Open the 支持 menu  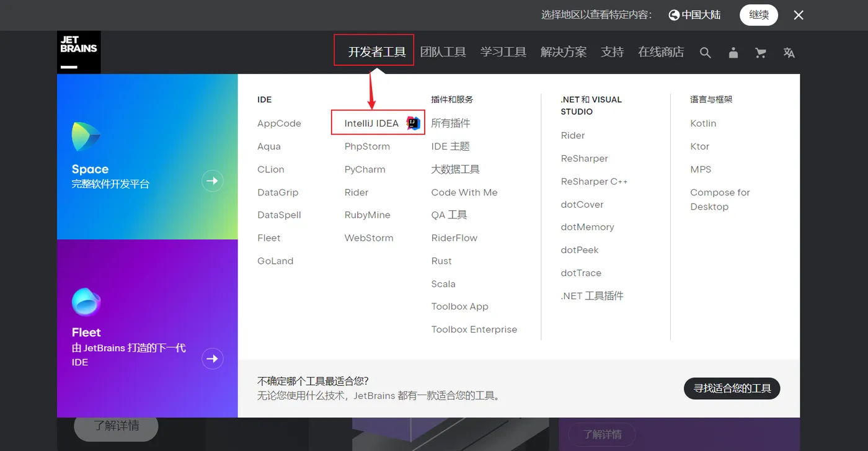(613, 52)
